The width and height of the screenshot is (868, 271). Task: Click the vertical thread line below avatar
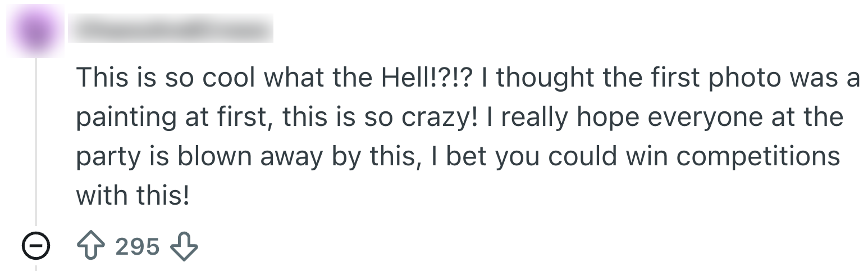tap(36, 141)
